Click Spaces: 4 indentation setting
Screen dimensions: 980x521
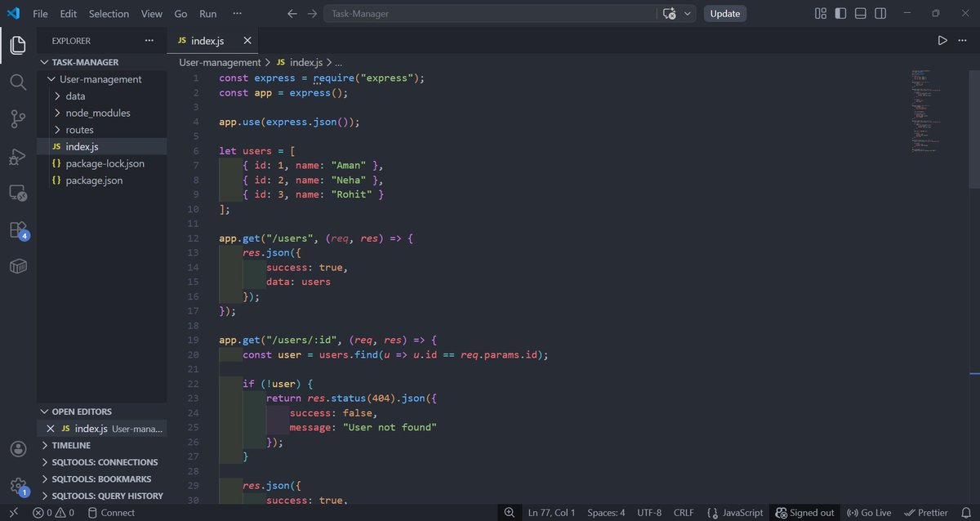coord(606,513)
